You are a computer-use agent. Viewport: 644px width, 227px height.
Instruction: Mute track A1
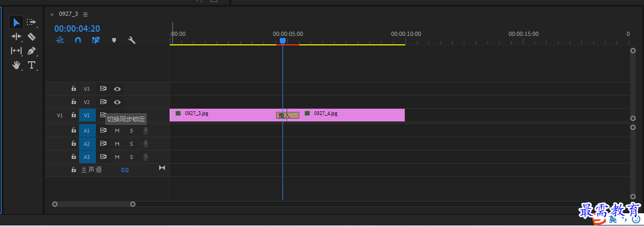click(117, 130)
